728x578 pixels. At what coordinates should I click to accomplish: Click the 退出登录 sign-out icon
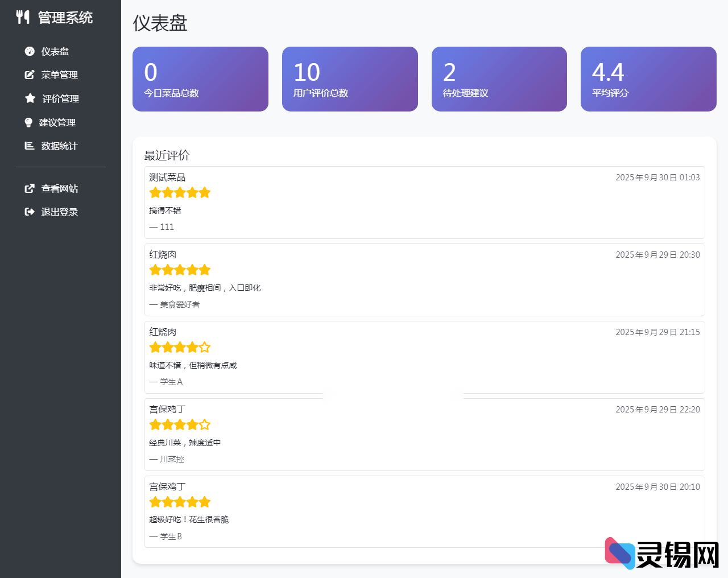coord(30,212)
